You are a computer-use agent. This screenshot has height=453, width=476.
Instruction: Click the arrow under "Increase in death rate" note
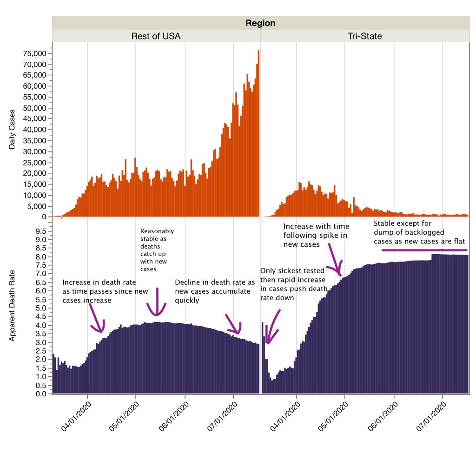[98, 321]
